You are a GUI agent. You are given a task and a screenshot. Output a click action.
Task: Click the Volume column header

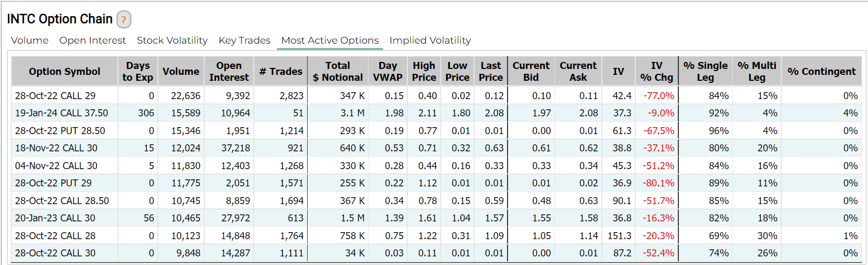tap(181, 72)
